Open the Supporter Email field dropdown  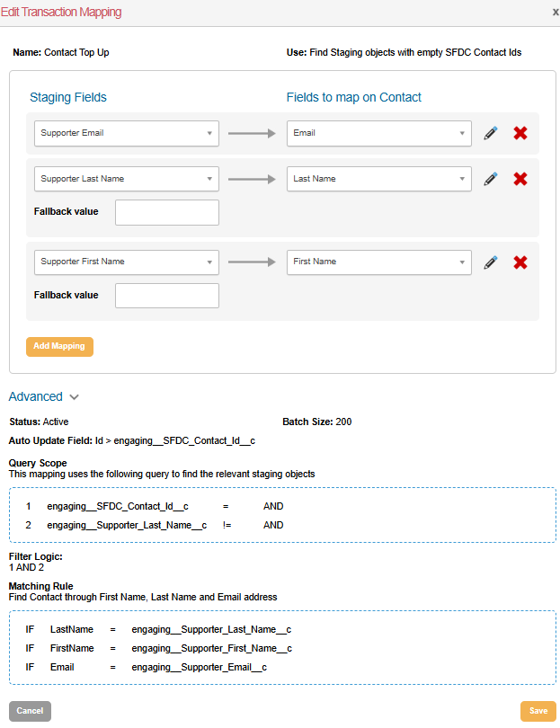(x=126, y=132)
